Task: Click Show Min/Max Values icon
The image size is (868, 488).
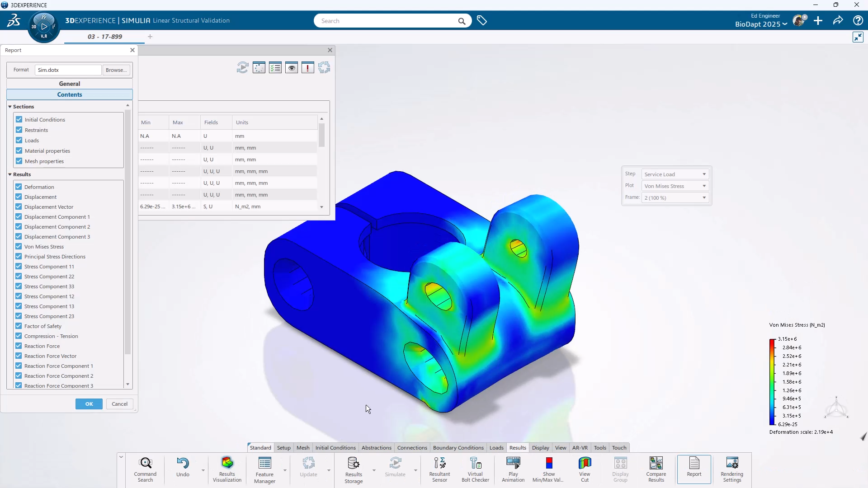Action: [x=548, y=469]
